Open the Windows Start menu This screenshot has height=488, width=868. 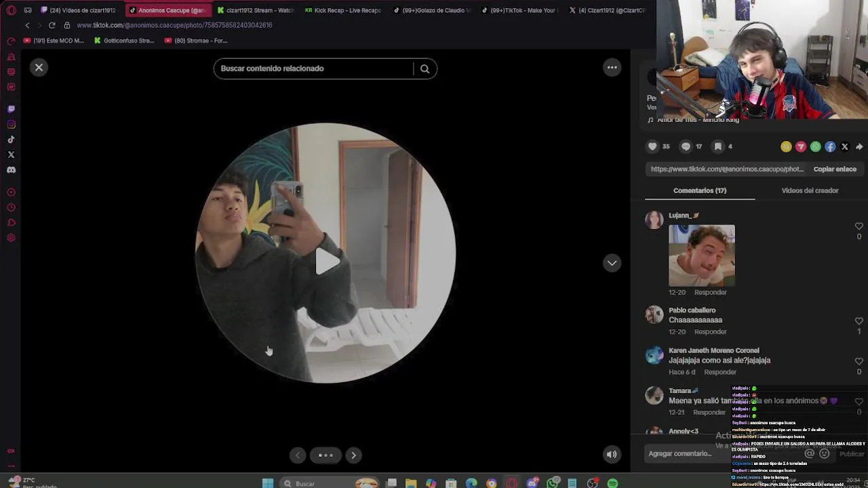point(268,483)
